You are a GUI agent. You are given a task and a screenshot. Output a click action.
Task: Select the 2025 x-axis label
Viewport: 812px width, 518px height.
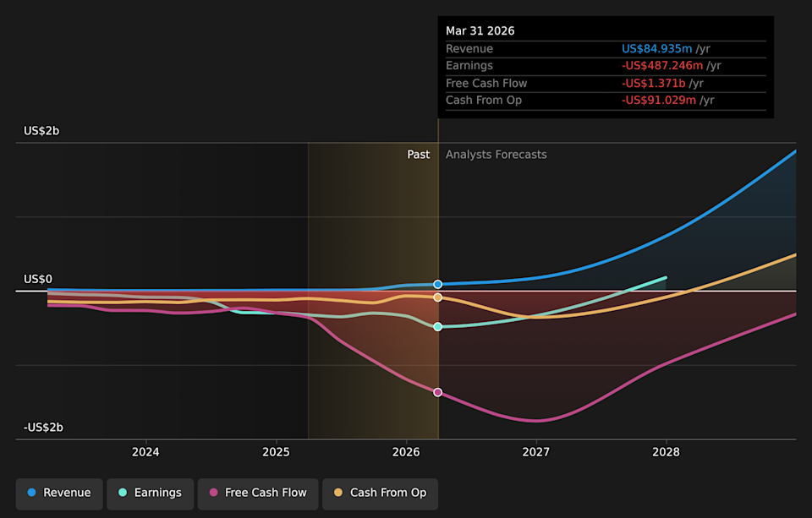tap(276, 452)
